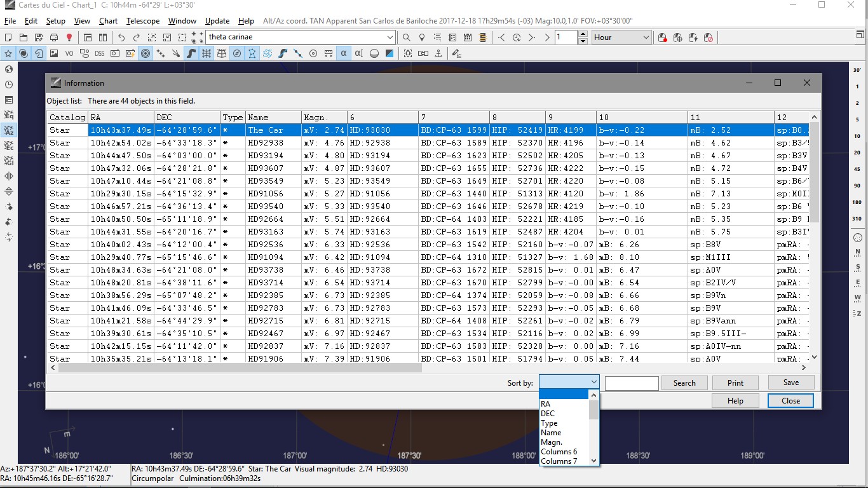Screen dimensions: 868x488
Task: Click the set time to now clock icon
Action: coord(517,37)
